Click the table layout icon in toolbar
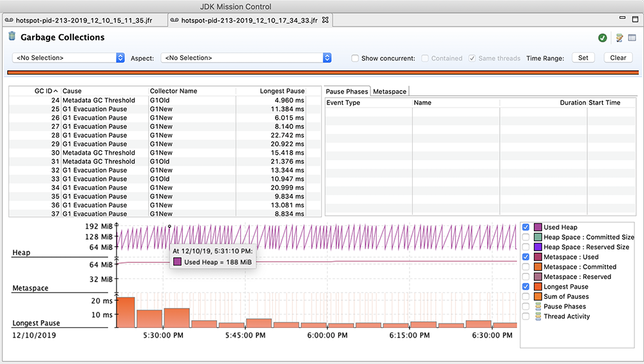 click(633, 38)
